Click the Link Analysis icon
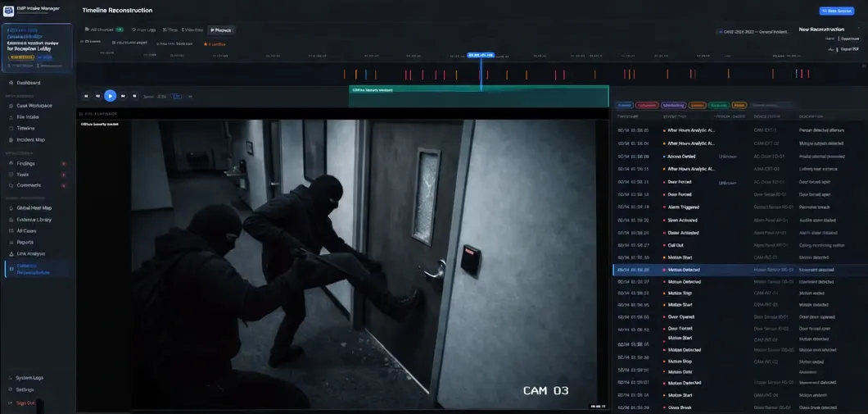Image resolution: width=868 pixels, height=414 pixels. point(11,253)
